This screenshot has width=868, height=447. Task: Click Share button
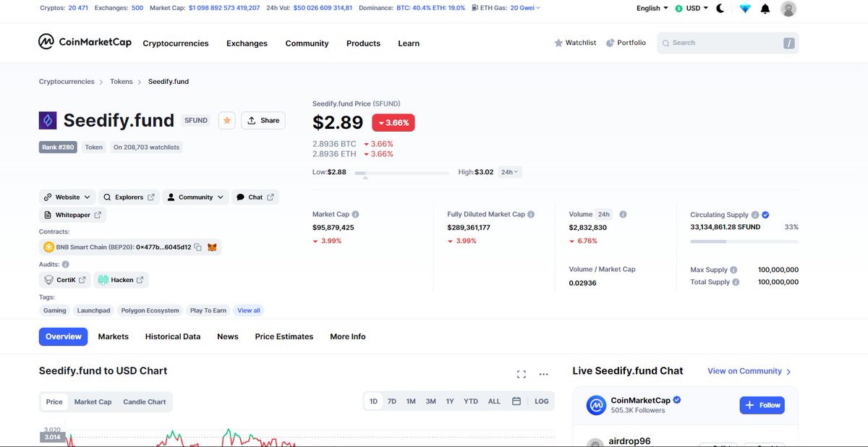tap(263, 121)
